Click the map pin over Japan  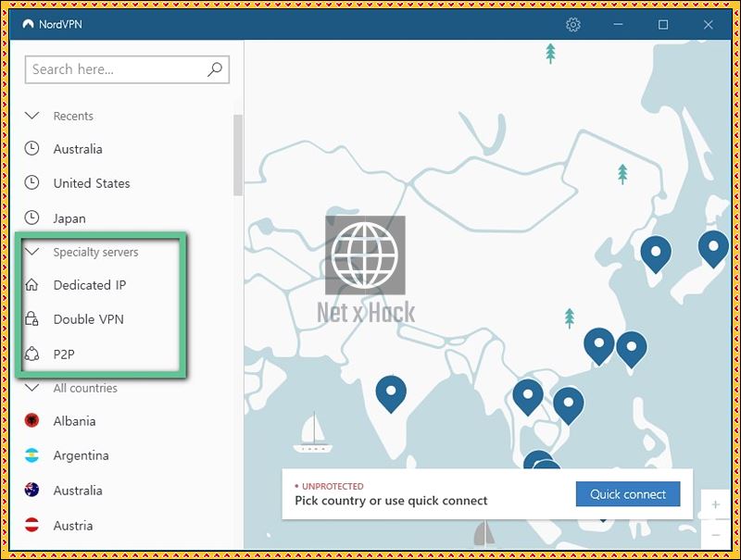click(x=713, y=249)
